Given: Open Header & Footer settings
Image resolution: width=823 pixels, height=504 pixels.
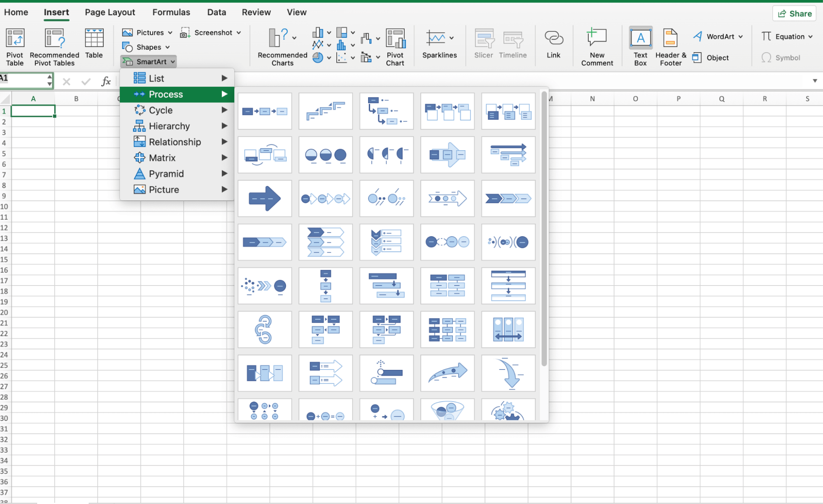Looking at the screenshot, I should tap(670, 46).
